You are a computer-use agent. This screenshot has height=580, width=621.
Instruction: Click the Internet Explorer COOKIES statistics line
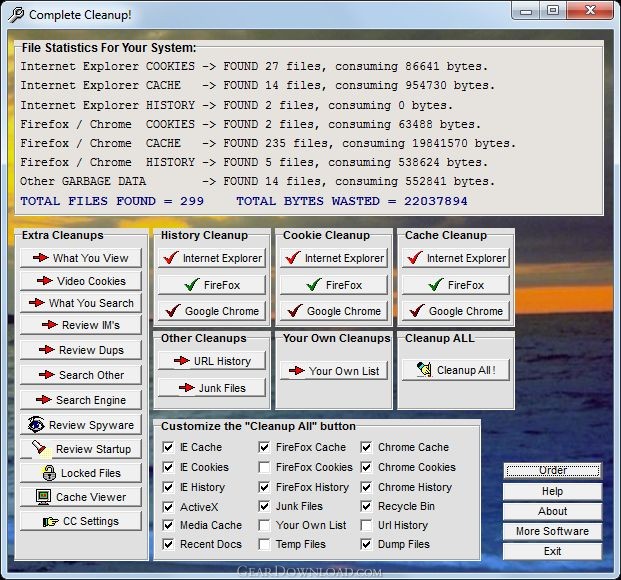(x=254, y=66)
